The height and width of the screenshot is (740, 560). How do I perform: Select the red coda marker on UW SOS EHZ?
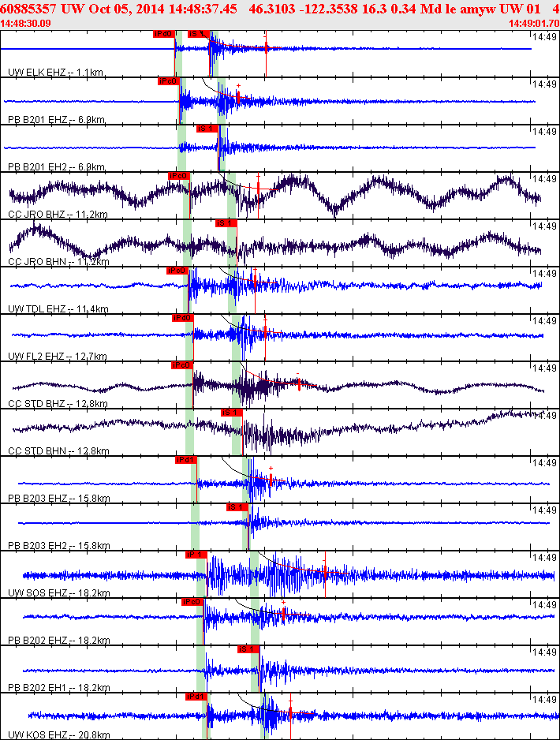325,571
